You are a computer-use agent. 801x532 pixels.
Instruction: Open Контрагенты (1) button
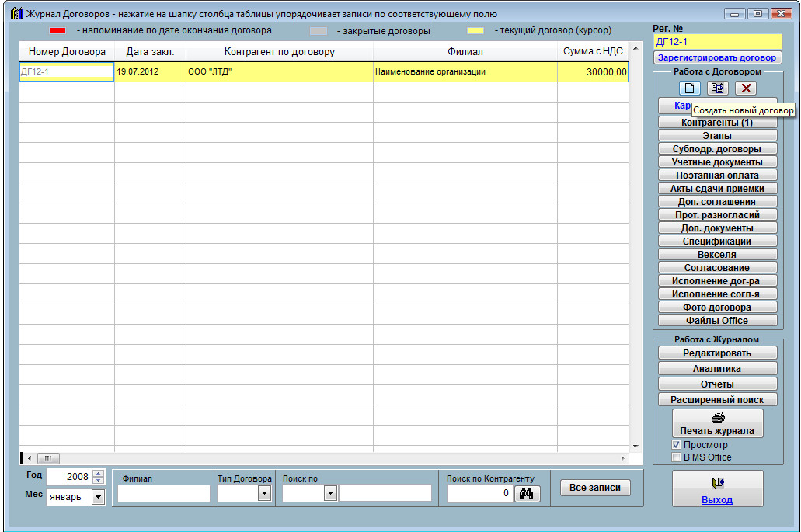click(717, 123)
